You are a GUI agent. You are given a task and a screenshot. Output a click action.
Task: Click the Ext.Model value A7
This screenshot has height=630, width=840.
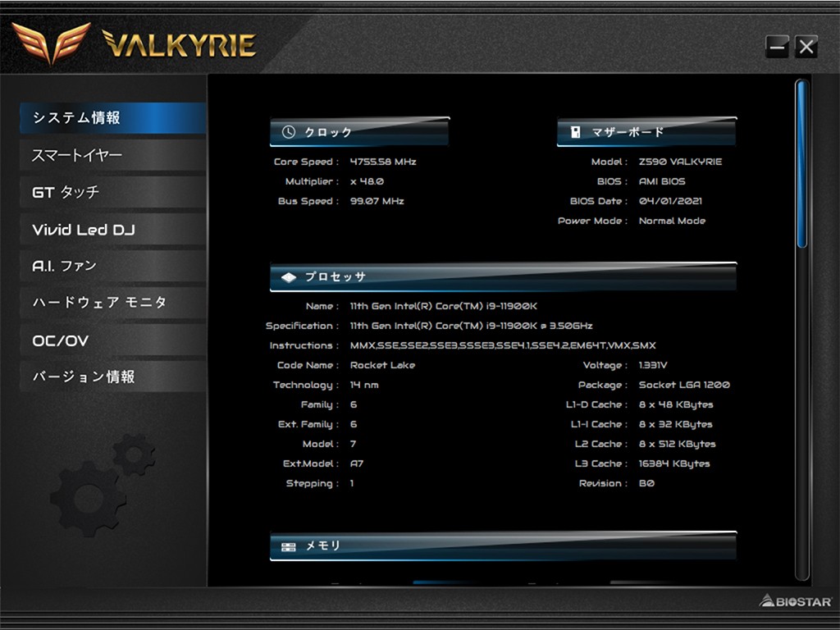356,464
